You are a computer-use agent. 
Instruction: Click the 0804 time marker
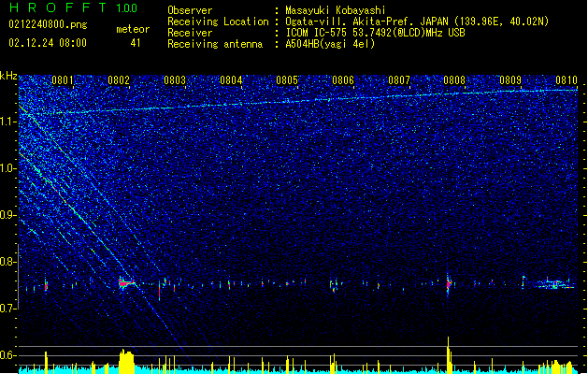(231, 80)
